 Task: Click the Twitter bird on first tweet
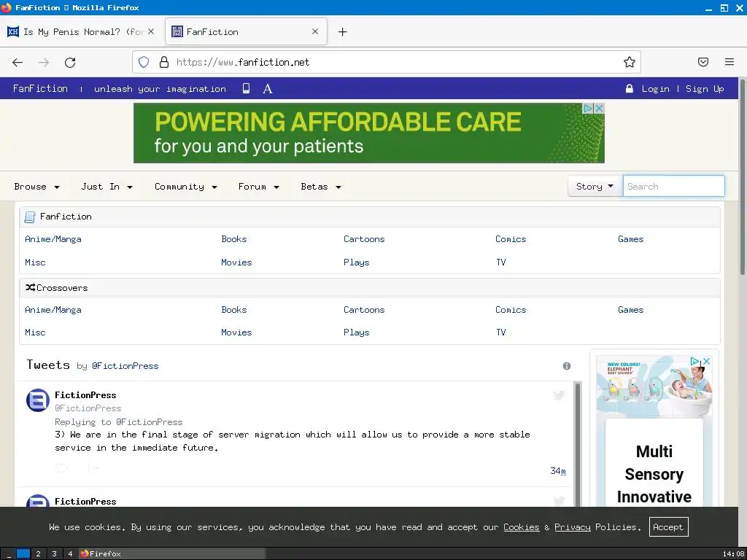click(560, 394)
